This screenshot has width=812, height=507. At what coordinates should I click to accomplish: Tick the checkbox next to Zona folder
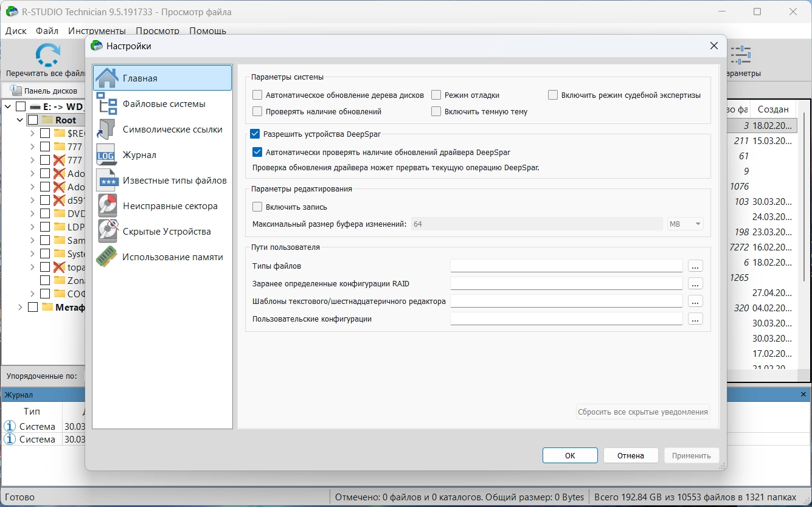click(45, 280)
